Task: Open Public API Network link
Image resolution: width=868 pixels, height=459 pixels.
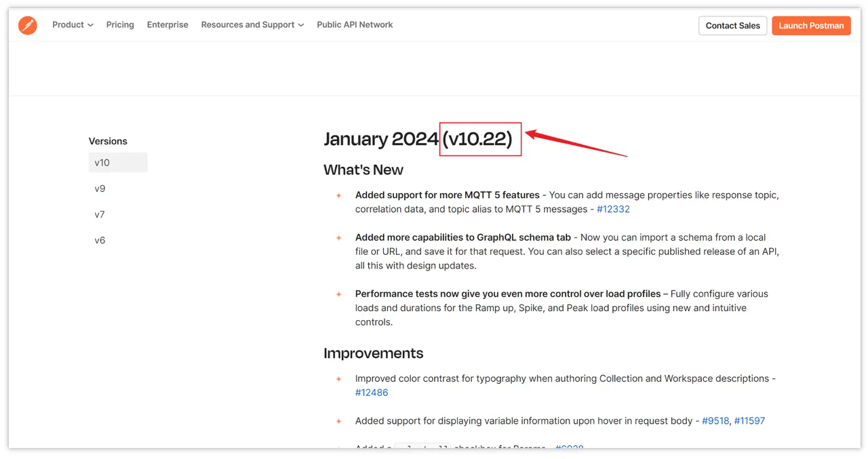Action: coord(355,25)
